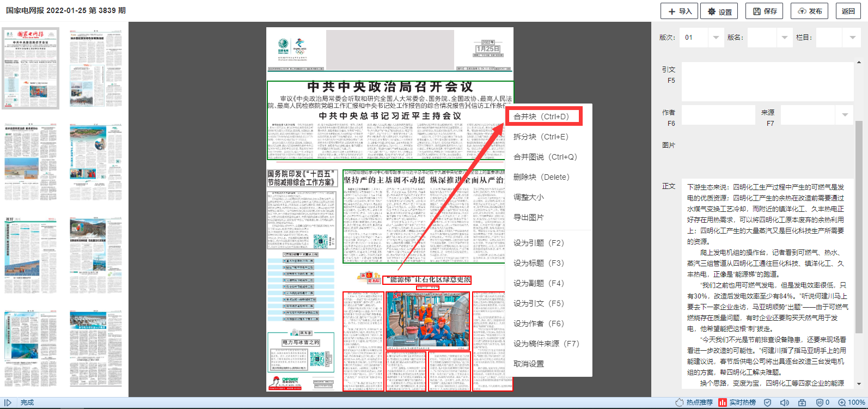The width and height of the screenshot is (868, 409).
Task: Open the second page thumbnail in top row
Action: tap(96, 69)
